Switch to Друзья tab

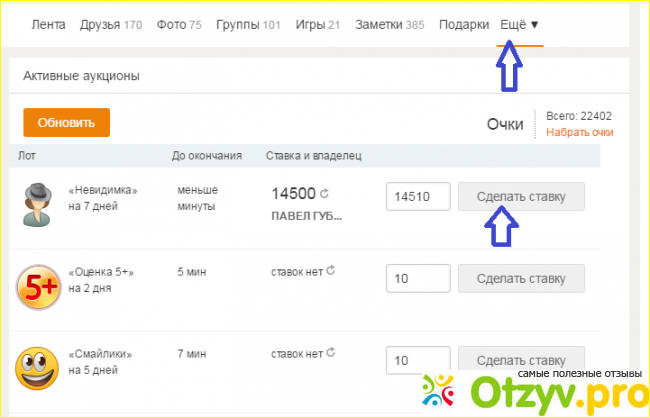tap(110, 23)
